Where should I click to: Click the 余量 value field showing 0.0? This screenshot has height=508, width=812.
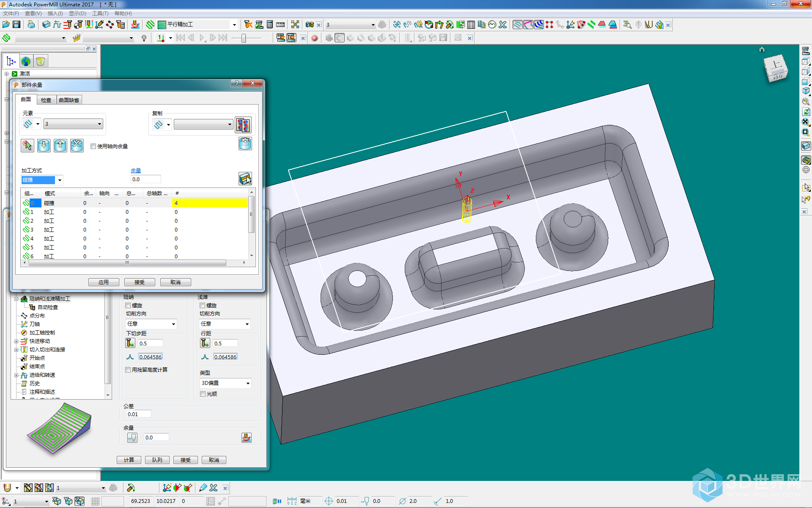point(146,179)
